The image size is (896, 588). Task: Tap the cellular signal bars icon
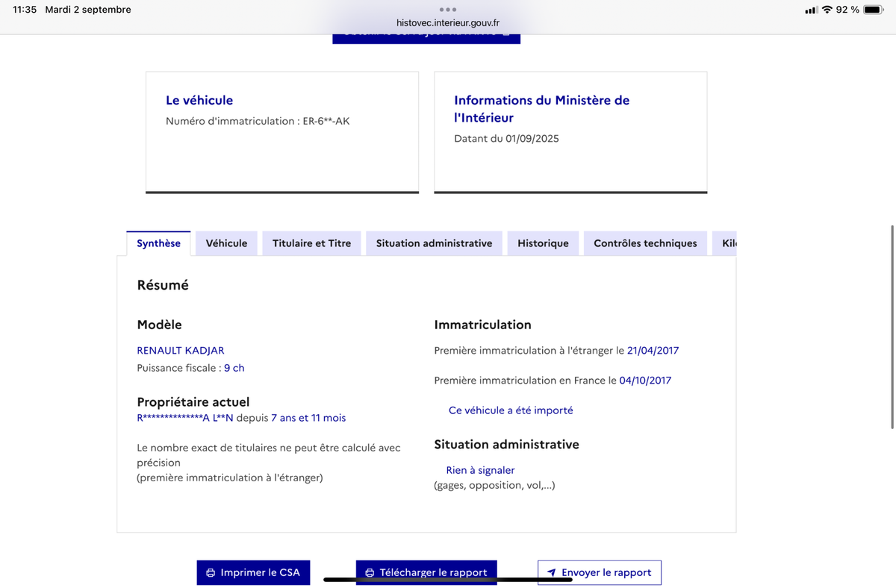pyautogui.click(x=811, y=10)
